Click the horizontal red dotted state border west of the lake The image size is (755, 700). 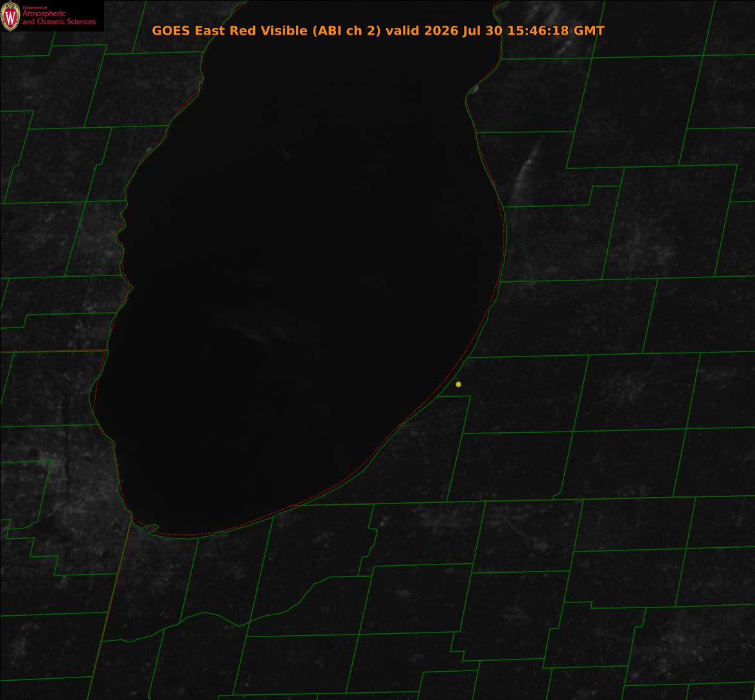(x=53, y=351)
